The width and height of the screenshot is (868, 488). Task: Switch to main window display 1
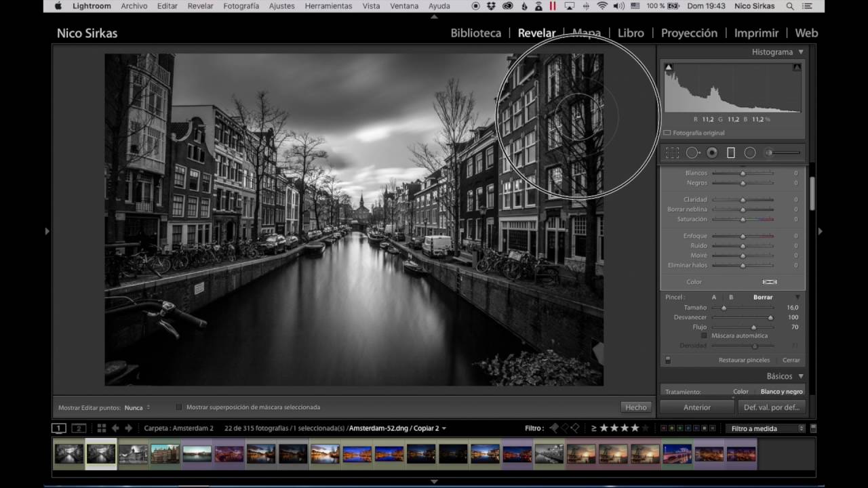click(59, 428)
